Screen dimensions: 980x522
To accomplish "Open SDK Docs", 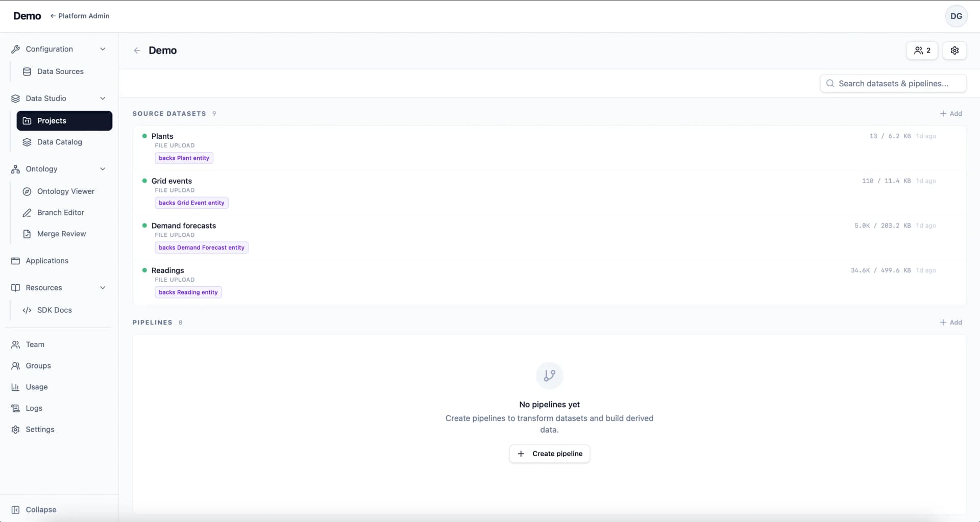I will [x=55, y=310].
